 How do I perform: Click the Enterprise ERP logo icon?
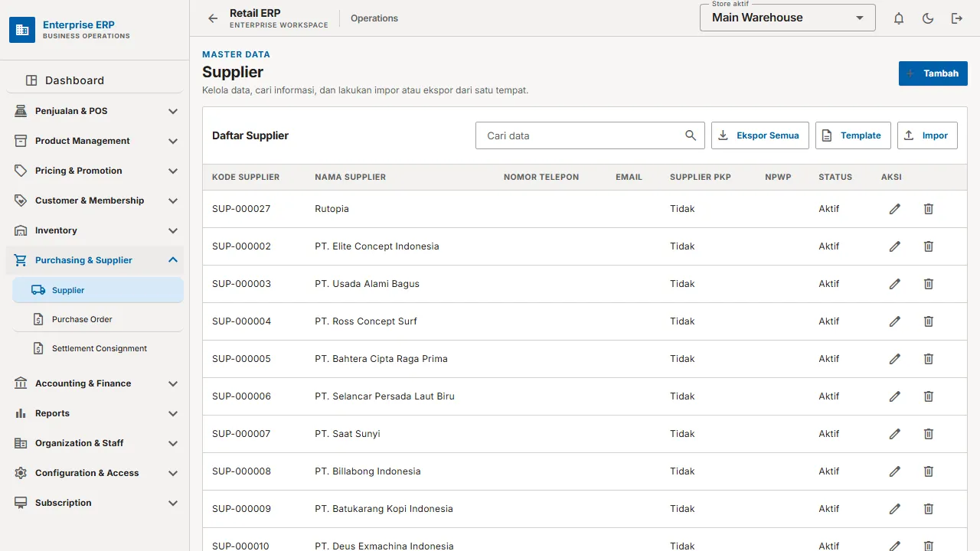coord(22,30)
